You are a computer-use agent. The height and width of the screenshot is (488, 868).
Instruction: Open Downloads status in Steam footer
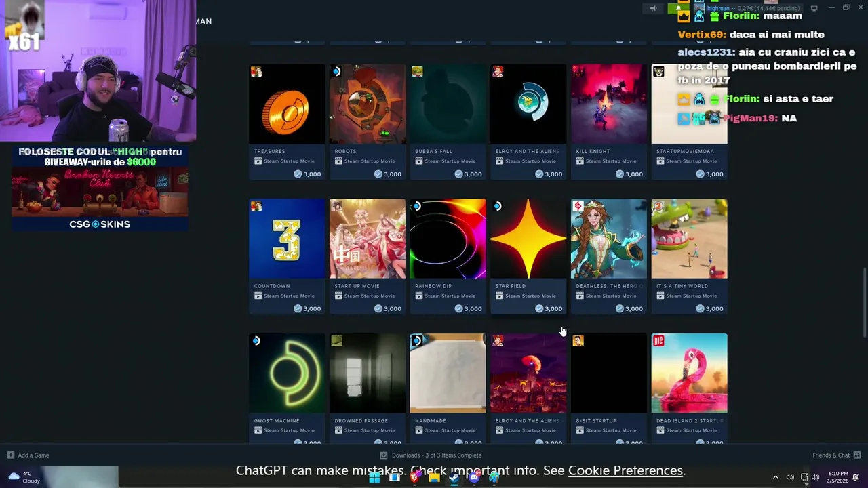[x=431, y=455]
